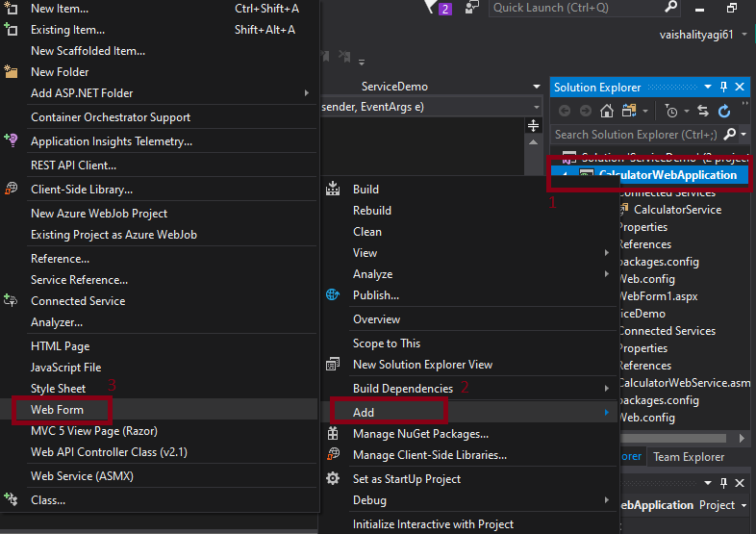
Task: Click the Build icon in the context menu
Action: (x=333, y=189)
